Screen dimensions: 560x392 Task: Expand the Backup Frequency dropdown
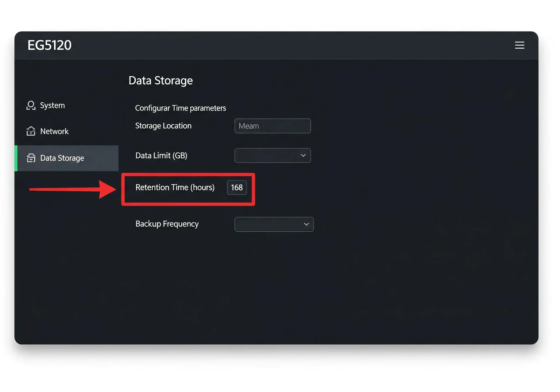point(274,224)
